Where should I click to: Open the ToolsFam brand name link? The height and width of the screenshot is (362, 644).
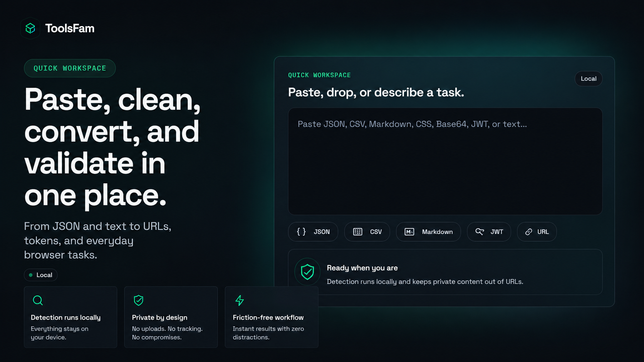pyautogui.click(x=70, y=28)
